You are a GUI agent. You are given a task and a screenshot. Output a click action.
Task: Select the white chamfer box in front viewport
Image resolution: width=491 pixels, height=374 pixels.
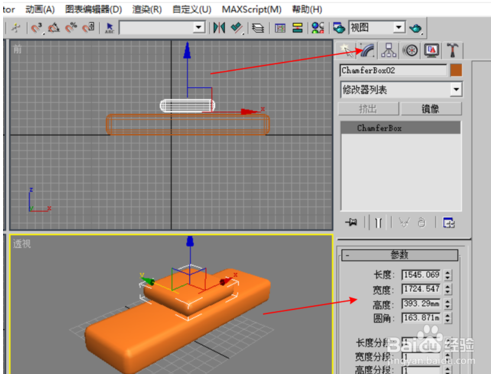pos(187,106)
